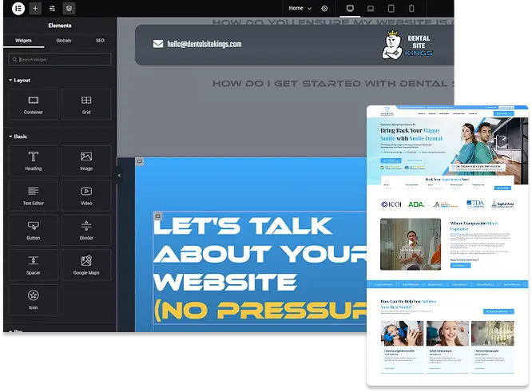Select the Text Editor widget
The height and width of the screenshot is (392, 532).
pyautogui.click(x=34, y=196)
